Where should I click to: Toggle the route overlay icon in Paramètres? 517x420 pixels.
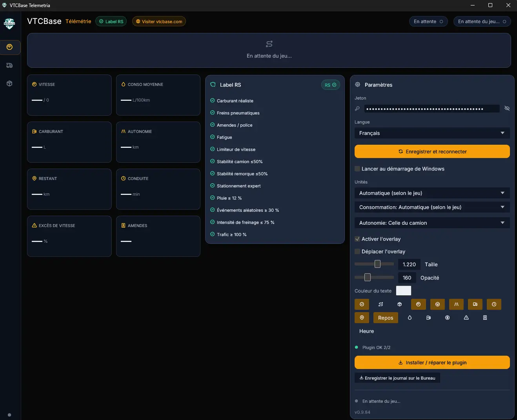380,304
